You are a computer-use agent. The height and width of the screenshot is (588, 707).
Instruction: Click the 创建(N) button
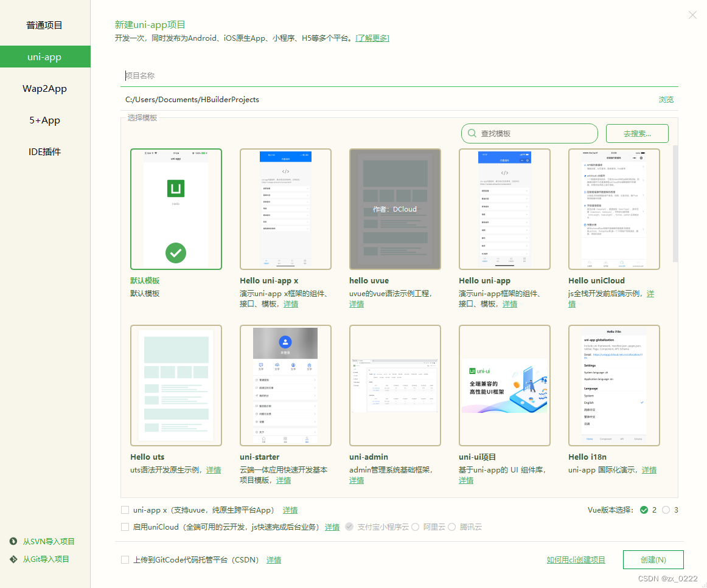pos(653,559)
